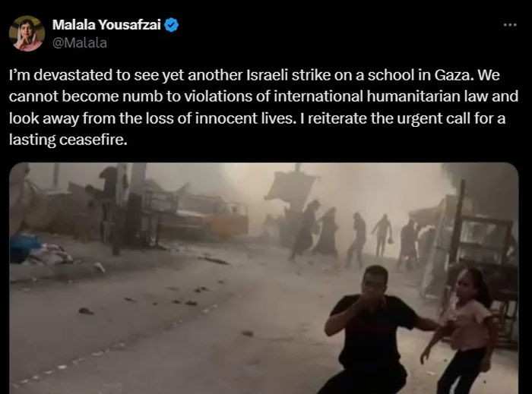Click the word "Gaza." in the tweet
The height and width of the screenshot is (394, 532).
pyautogui.click(x=454, y=75)
